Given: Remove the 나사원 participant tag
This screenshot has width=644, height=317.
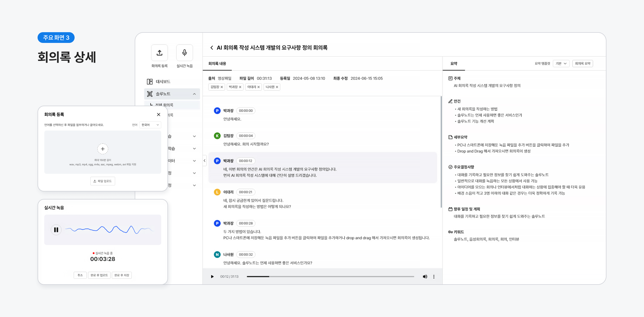Looking at the screenshot, I should pos(277,87).
